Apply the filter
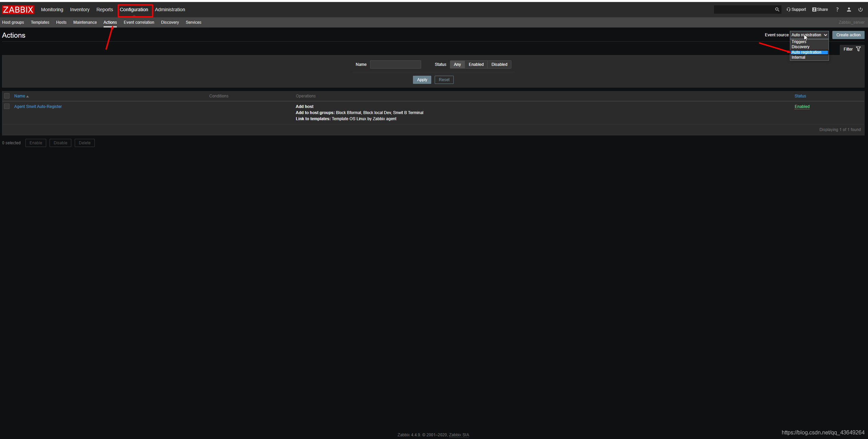 click(422, 80)
